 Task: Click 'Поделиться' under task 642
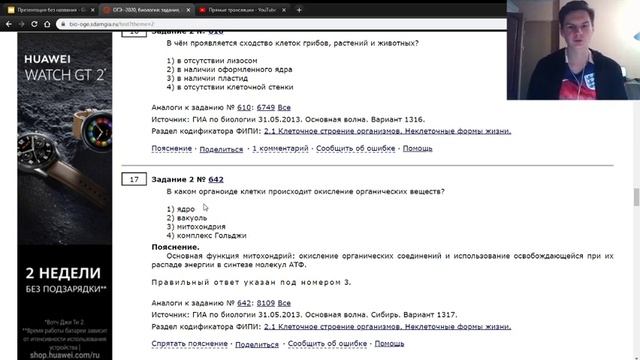257,344
